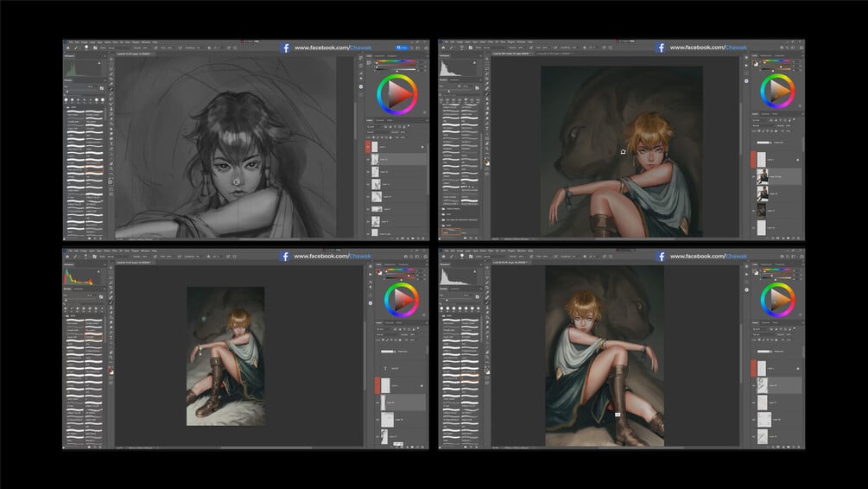The image size is (868, 489).
Task: Choose the orange-outlined brush preset in bottom-right window
Action: [470, 378]
